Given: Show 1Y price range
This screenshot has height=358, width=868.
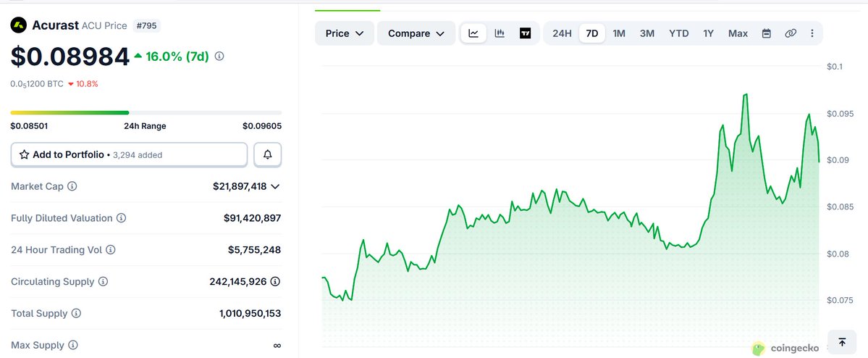Looking at the screenshot, I should pyautogui.click(x=709, y=33).
